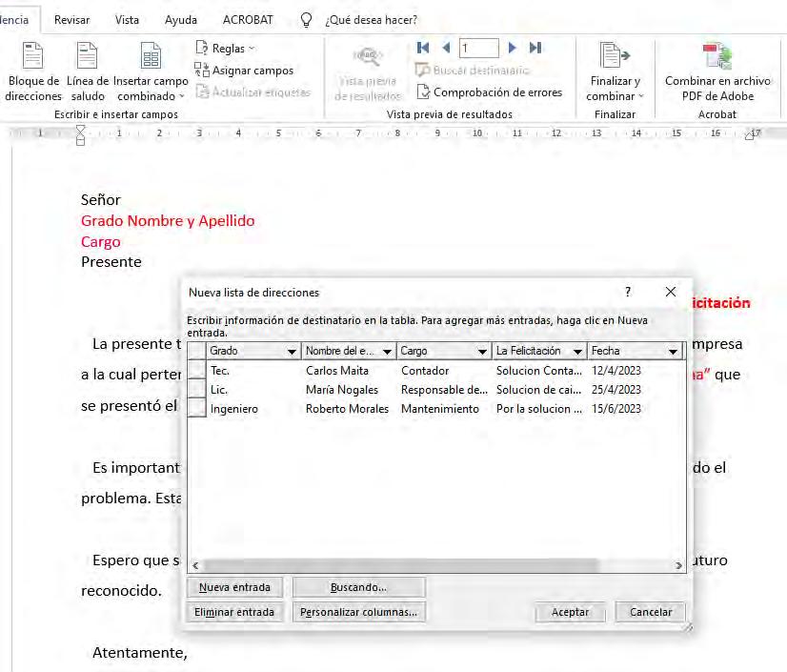This screenshot has width=787, height=672.
Task: Expand the Grado column filter dropdown
Action: tap(292, 352)
